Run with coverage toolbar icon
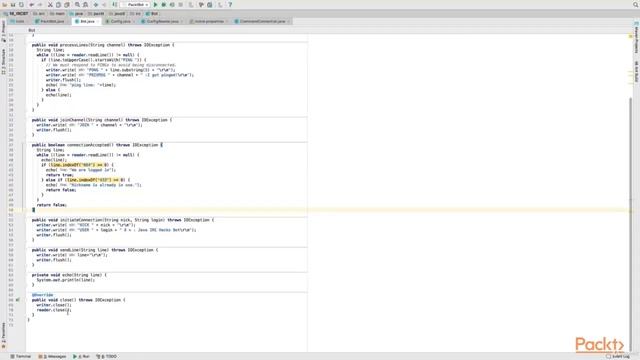 (172, 4)
